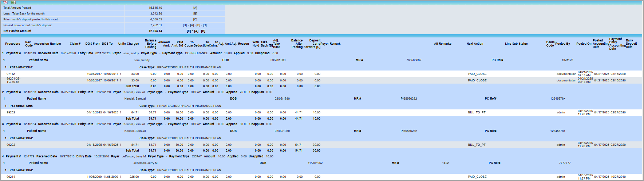Click BILL_TO_PT in the first Kendal payment
644x181 pixels.
click(477, 112)
